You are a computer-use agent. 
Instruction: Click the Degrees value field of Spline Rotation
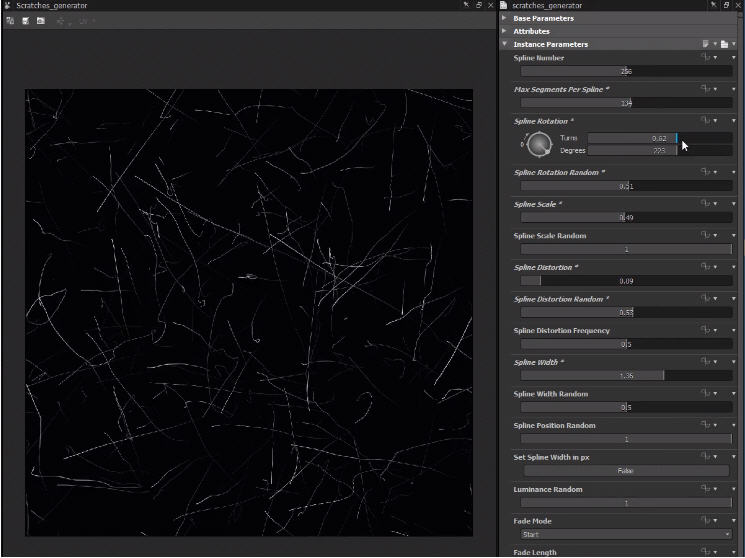[x=659, y=151]
